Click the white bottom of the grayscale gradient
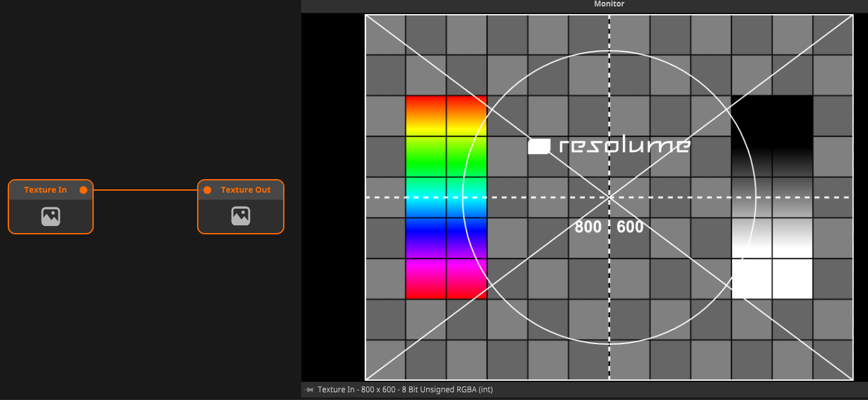Screen dimensions: 868x400 (772, 279)
